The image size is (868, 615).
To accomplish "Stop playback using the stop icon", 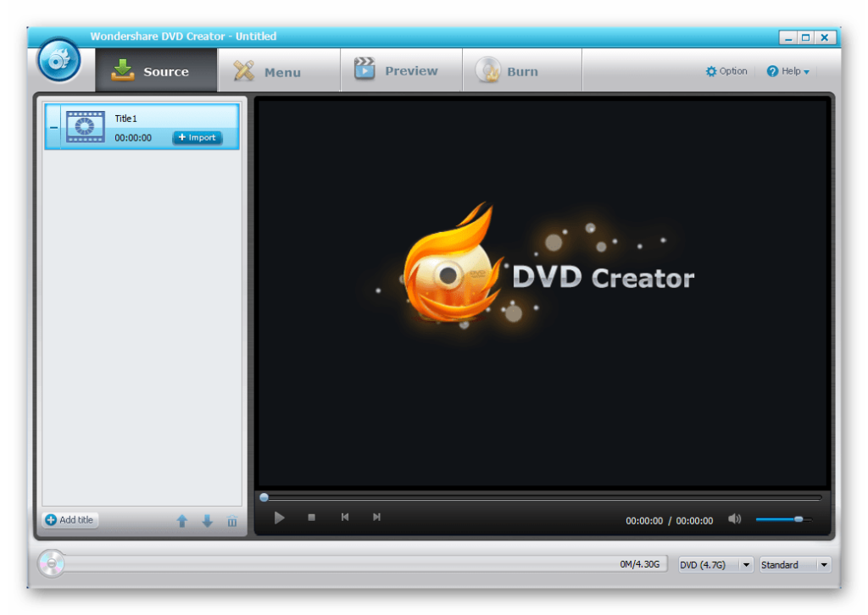I will pos(312,517).
